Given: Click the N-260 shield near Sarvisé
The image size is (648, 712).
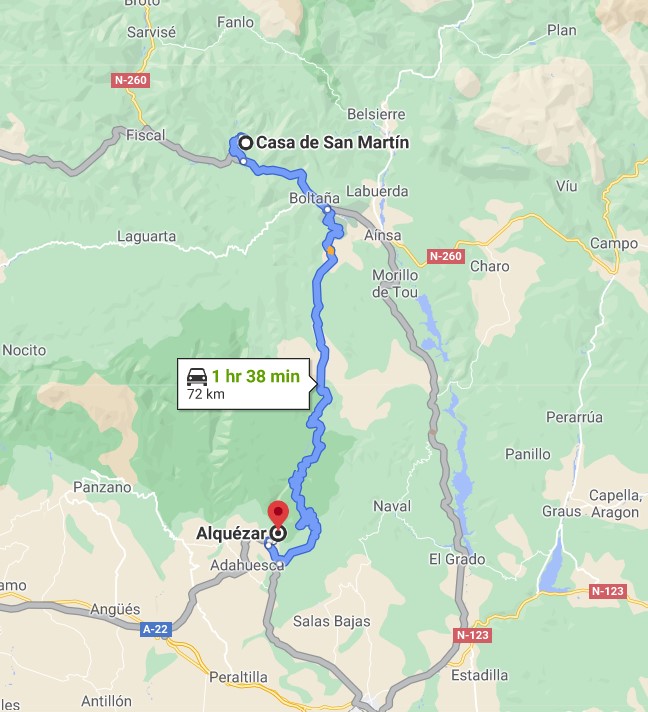Looking at the screenshot, I should point(130,80).
